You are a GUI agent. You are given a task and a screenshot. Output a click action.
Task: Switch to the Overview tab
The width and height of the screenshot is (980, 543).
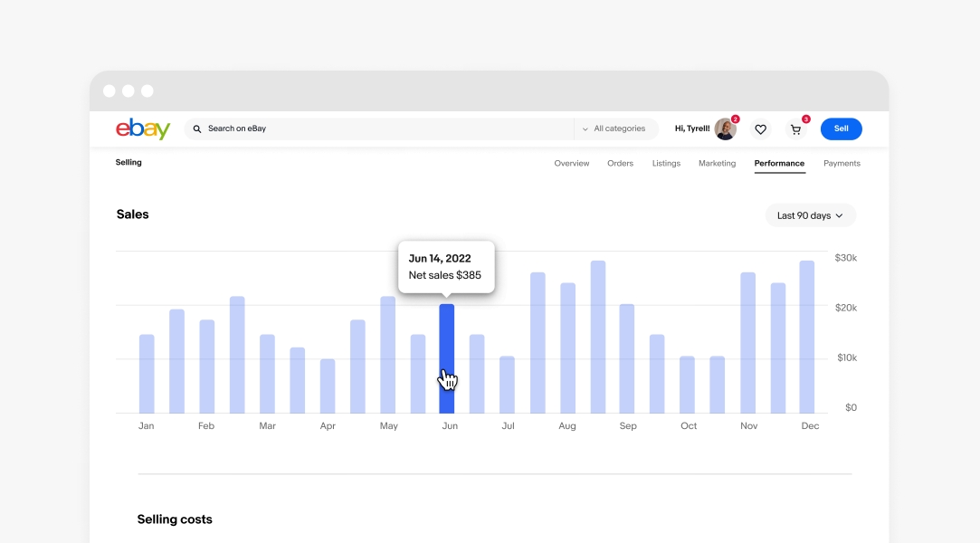click(572, 164)
